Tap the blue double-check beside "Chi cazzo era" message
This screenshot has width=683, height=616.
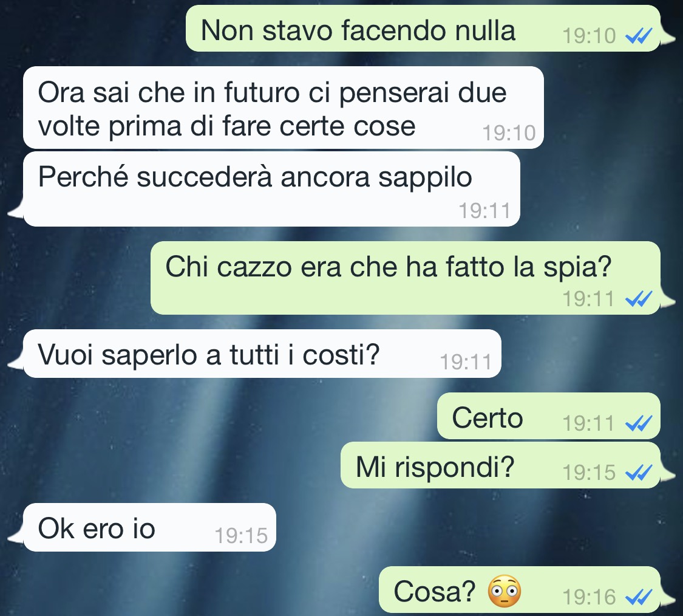click(x=639, y=299)
